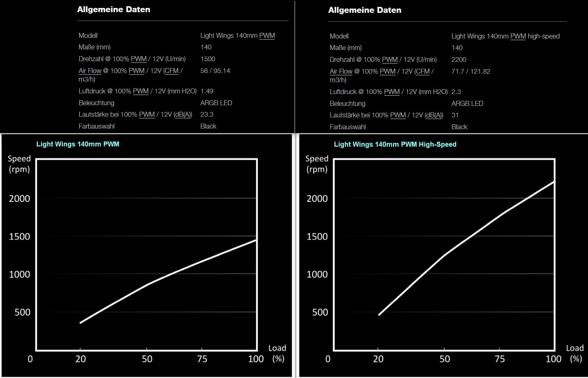Click the air flow value '56 / 95.14'
This screenshot has width=588, height=378.
pos(215,71)
